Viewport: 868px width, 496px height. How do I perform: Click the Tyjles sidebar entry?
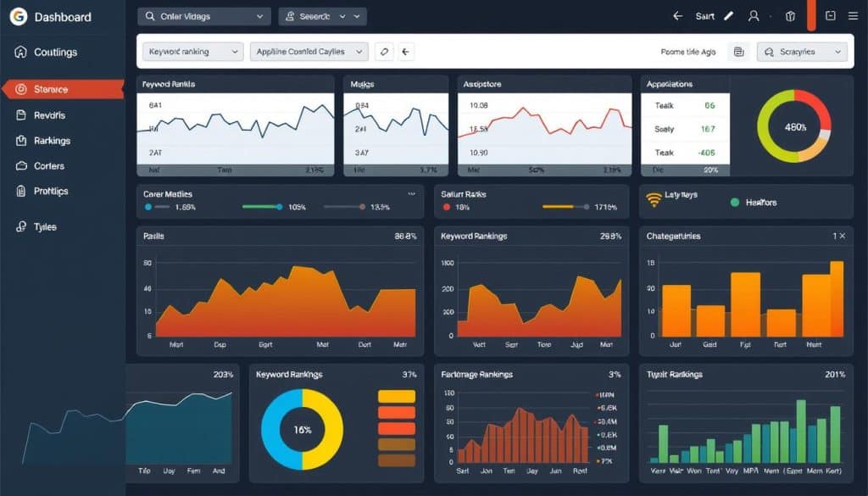click(45, 227)
